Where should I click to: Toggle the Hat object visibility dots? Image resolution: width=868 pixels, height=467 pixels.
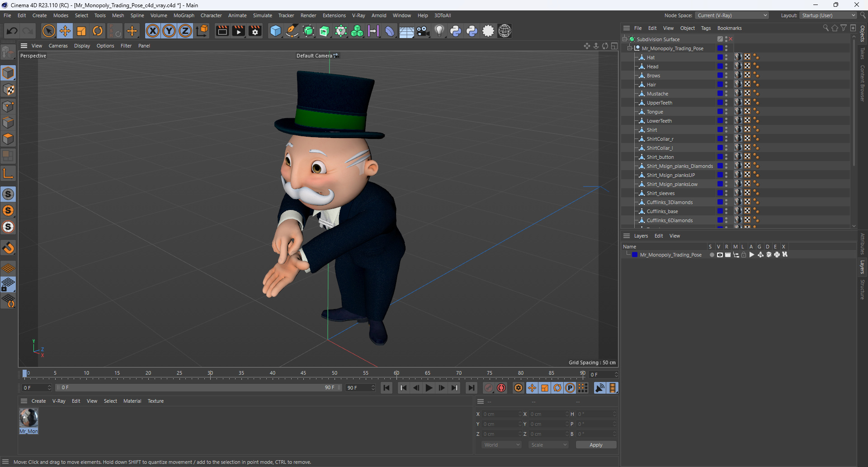coord(726,57)
